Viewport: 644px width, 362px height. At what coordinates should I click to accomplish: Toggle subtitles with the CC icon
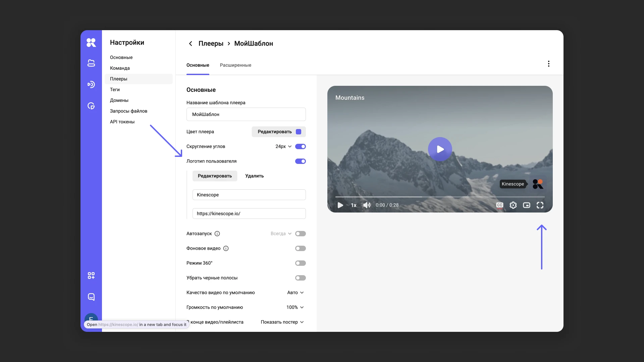pyautogui.click(x=499, y=205)
